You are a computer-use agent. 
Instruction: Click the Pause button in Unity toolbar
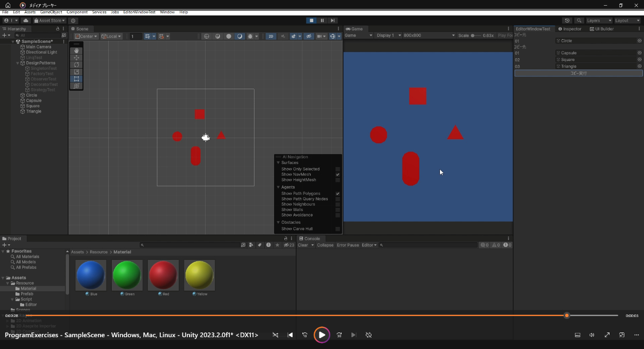(x=323, y=21)
